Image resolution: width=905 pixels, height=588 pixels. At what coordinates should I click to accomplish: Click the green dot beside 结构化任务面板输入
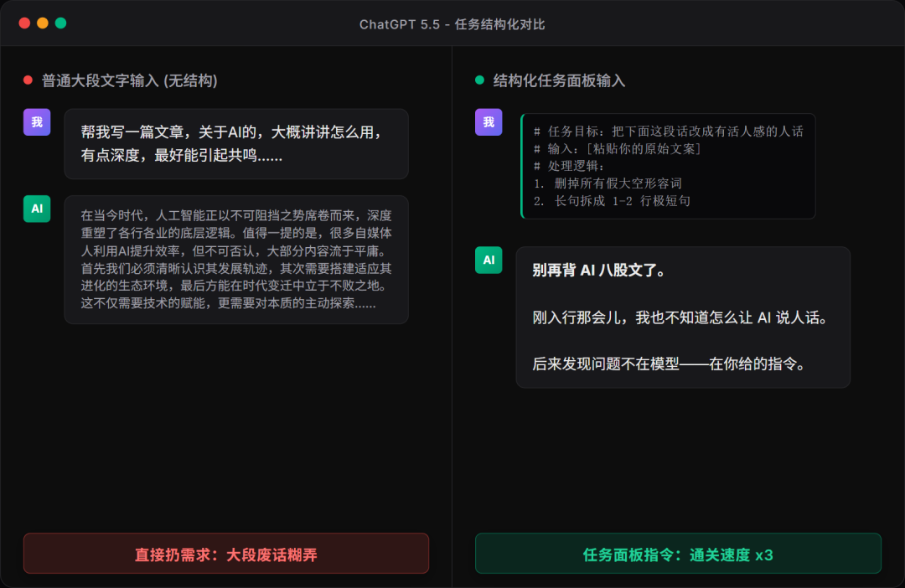click(x=479, y=80)
